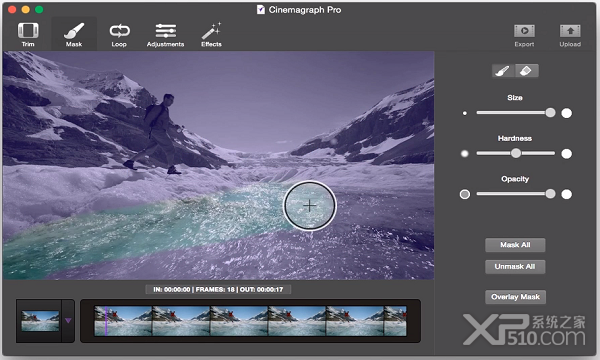Click the Unmask All button
The height and width of the screenshot is (360, 600).
click(x=515, y=267)
